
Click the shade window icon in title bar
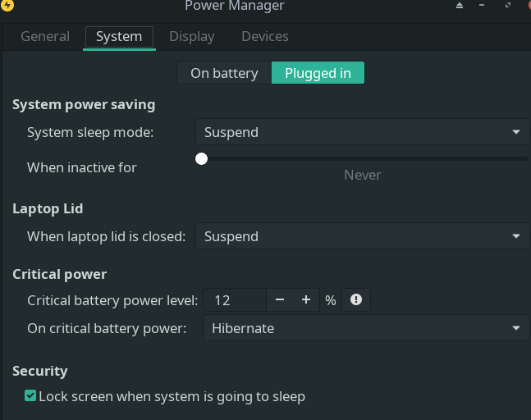[460, 7]
